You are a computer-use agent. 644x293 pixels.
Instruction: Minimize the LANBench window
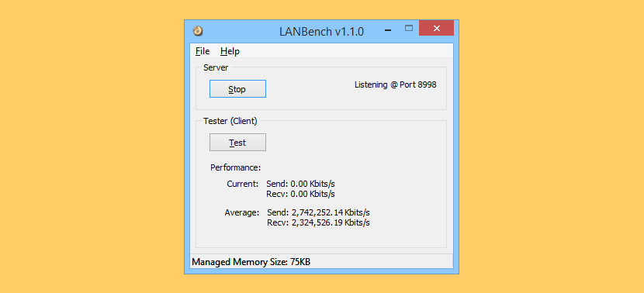[x=388, y=29]
